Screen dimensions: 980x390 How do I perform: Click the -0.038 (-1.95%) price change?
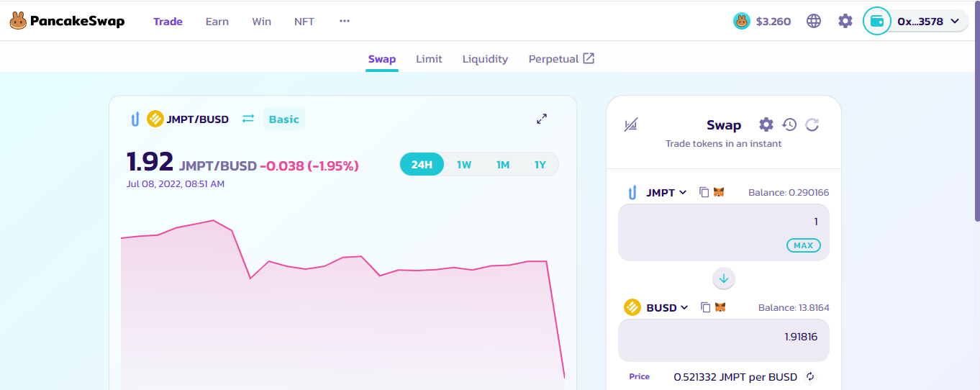309,165
